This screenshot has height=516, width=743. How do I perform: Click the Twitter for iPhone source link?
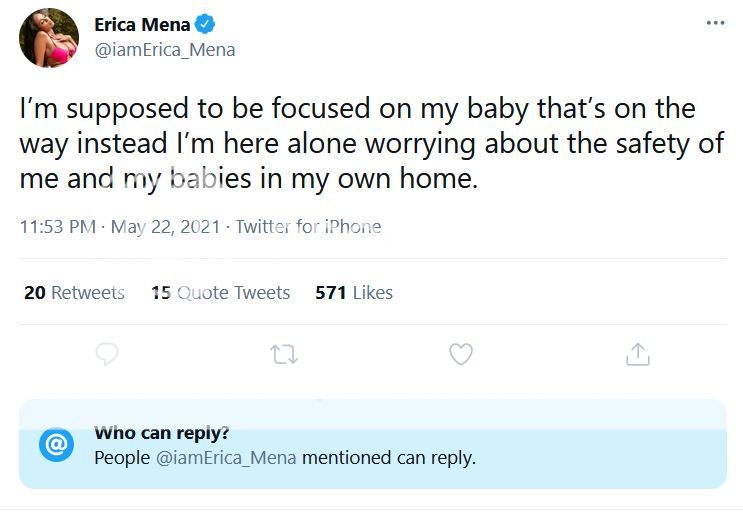pyautogui.click(x=308, y=227)
